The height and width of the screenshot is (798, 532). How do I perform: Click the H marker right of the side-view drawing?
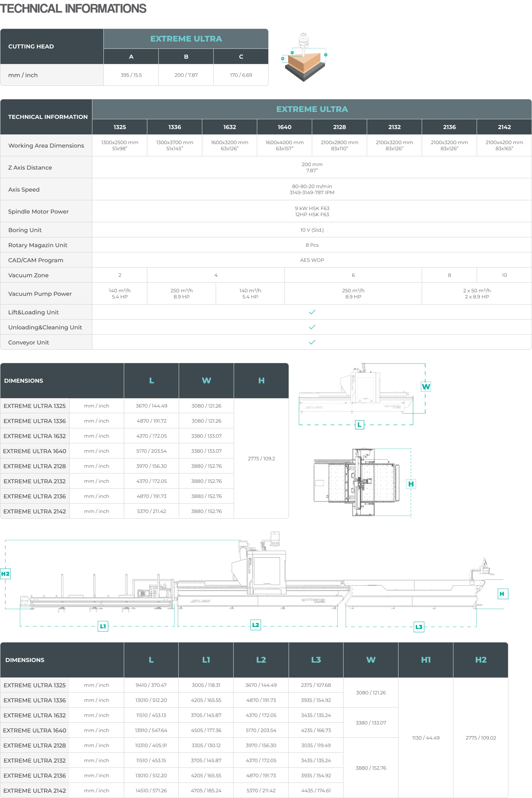click(502, 594)
